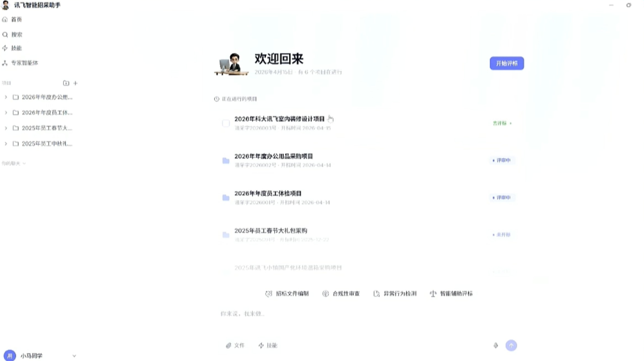Tick checkbox for 2026年科大讯飞室内装修设计项目

pyautogui.click(x=226, y=123)
